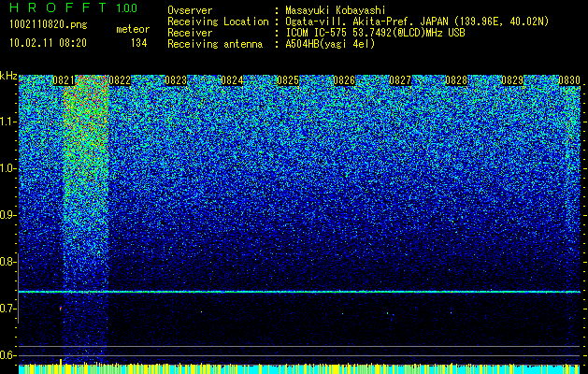Click the 0824 time marker
This screenshot has width=588, height=374.
point(232,80)
